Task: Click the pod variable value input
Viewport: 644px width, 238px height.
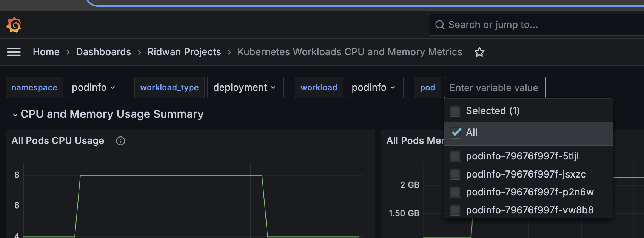Action: pos(495,88)
